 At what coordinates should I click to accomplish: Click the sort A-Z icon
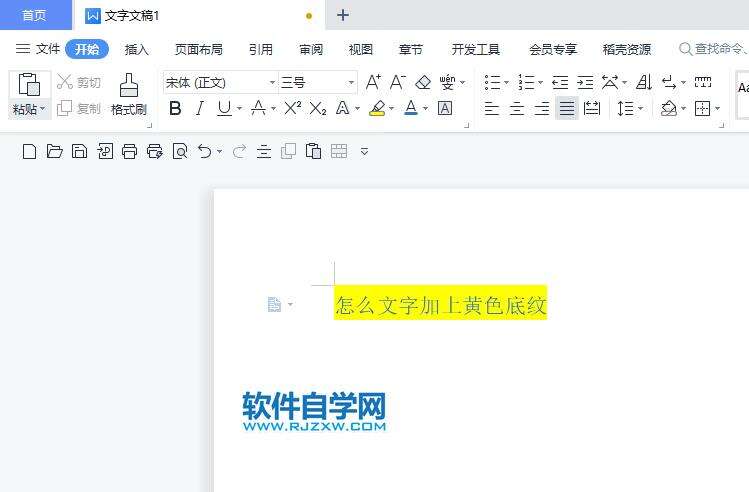click(x=644, y=83)
